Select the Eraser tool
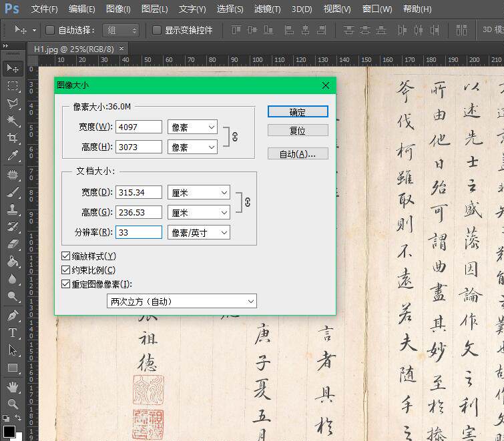The image size is (504, 441). click(x=13, y=244)
